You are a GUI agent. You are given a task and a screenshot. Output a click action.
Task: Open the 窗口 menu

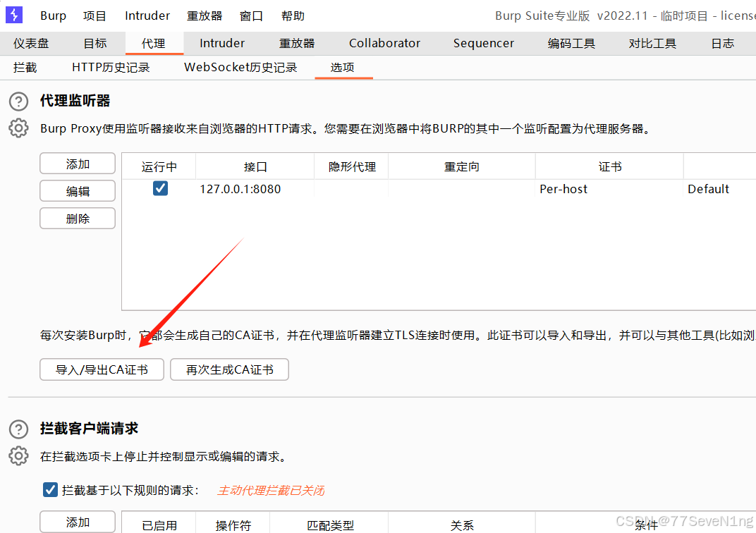point(251,16)
